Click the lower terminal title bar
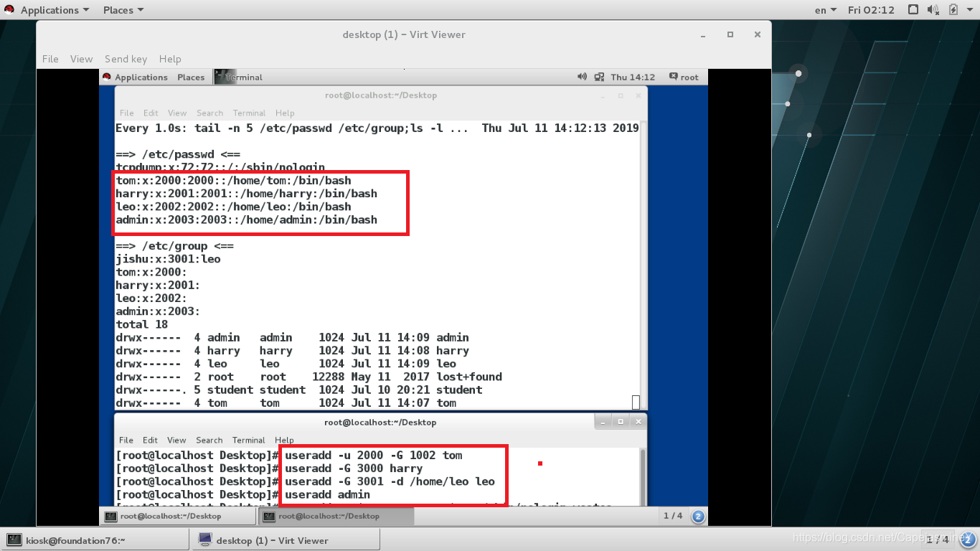Viewport: 980px width, 551px height. pos(380,422)
